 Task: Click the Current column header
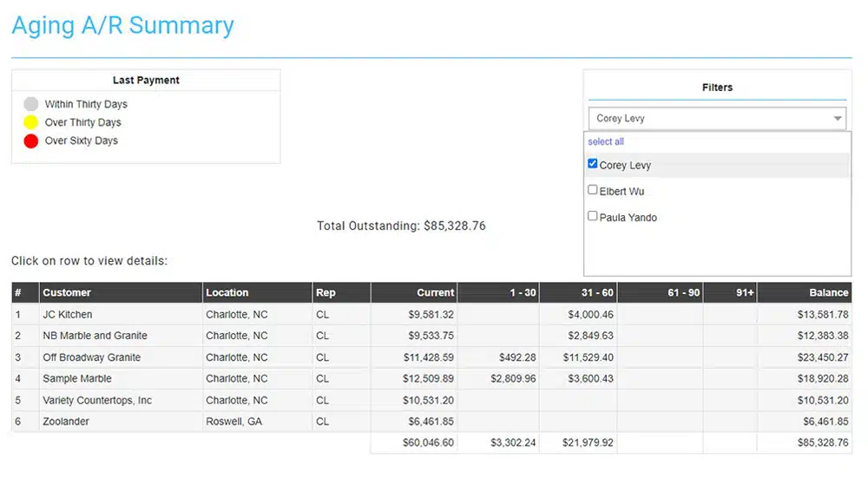click(435, 292)
